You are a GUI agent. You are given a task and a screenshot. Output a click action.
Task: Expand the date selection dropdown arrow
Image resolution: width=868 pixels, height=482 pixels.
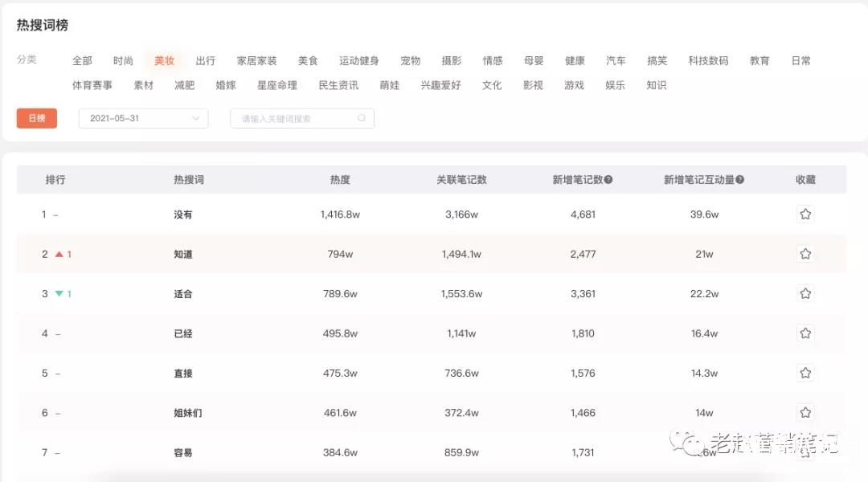click(195, 118)
